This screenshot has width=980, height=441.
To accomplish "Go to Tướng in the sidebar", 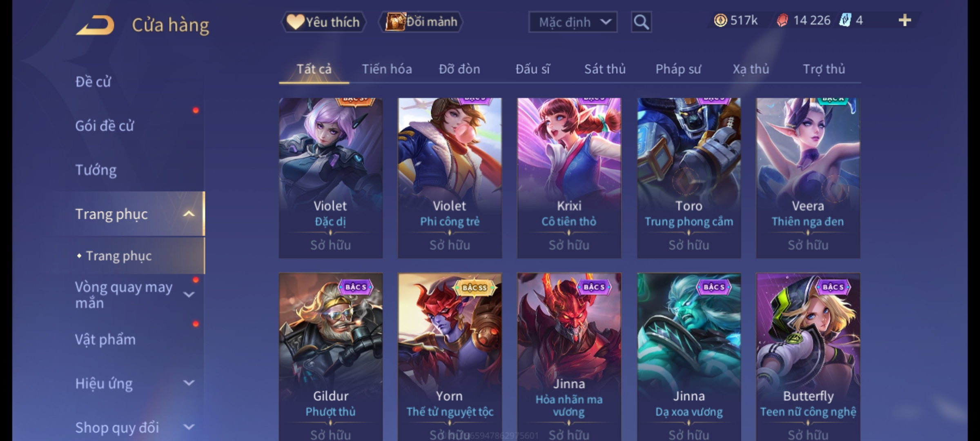I will [96, 170].
